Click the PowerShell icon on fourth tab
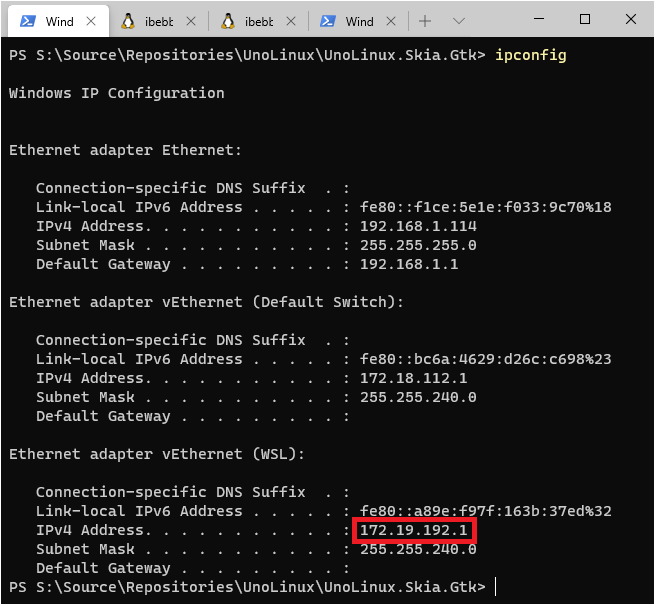This screenshot has height=605, width=655. click(328, 21)
